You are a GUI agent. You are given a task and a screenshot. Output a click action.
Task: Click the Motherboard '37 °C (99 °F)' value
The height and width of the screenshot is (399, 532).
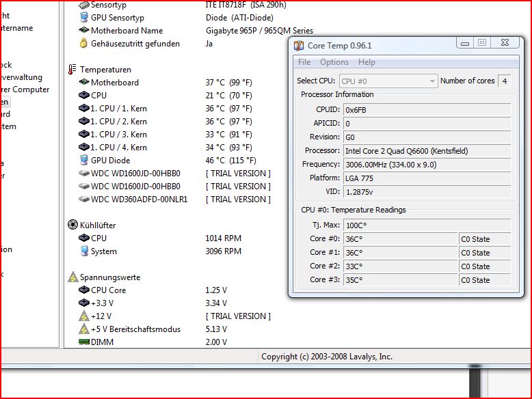click(228, 83)
